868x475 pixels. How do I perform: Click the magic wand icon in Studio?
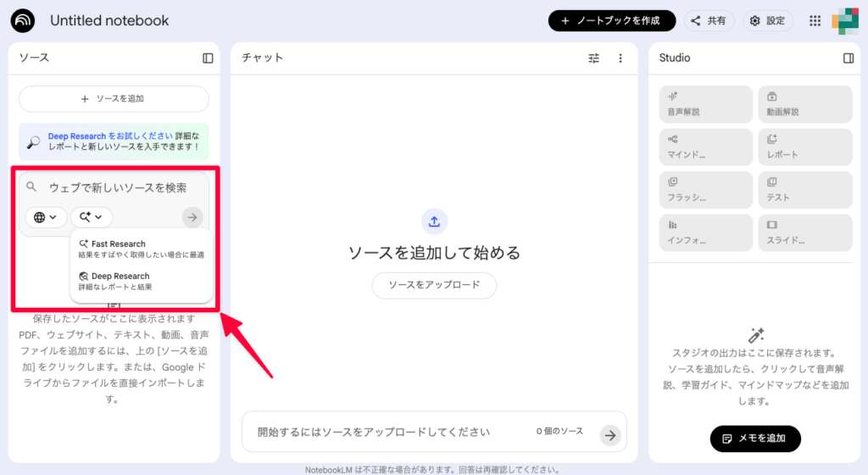click(755, 335)
